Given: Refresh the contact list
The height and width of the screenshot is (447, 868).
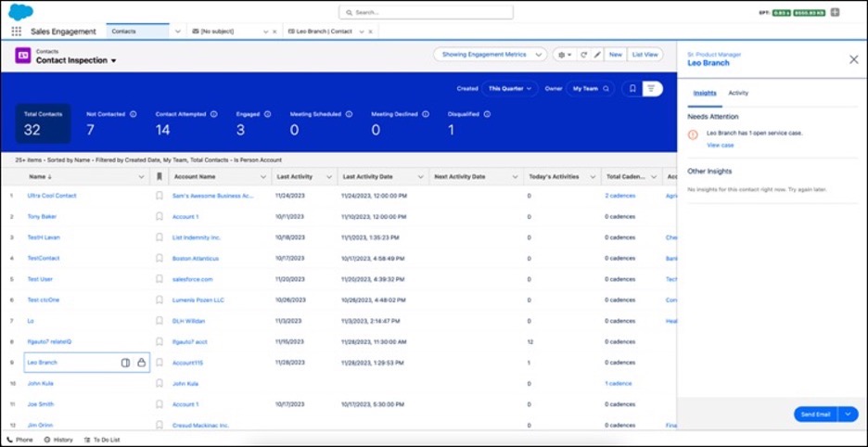Looking at the screenshot, I should 583,55.
